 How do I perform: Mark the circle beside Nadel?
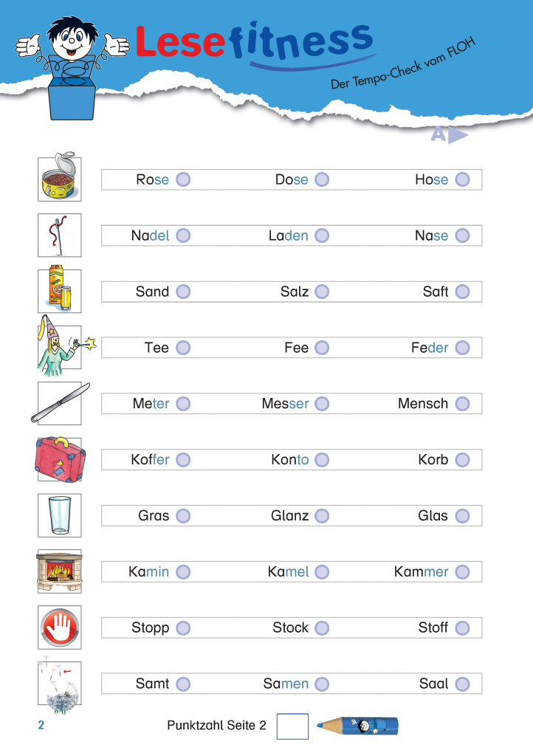183,236
